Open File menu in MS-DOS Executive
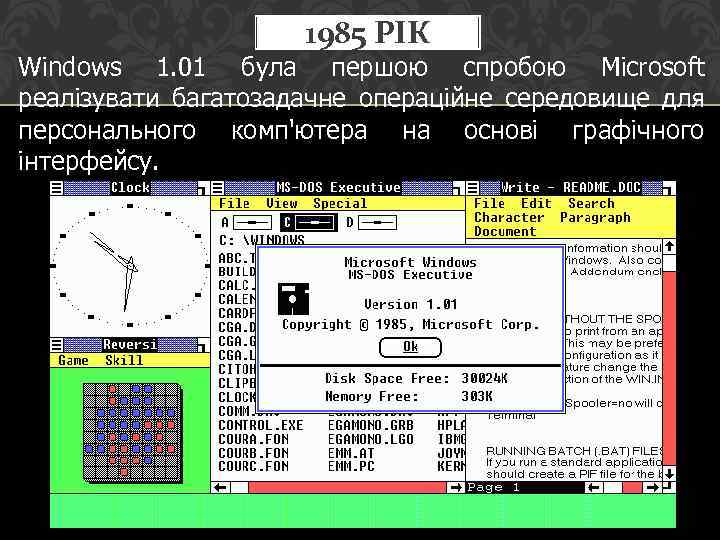This screenshot has height=540, width=720. pos(234,203)
